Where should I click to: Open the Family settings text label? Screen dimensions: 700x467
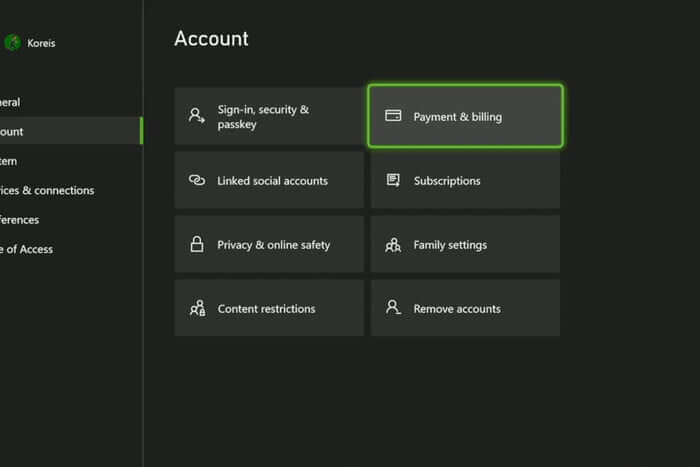click(x=449, y=245)
